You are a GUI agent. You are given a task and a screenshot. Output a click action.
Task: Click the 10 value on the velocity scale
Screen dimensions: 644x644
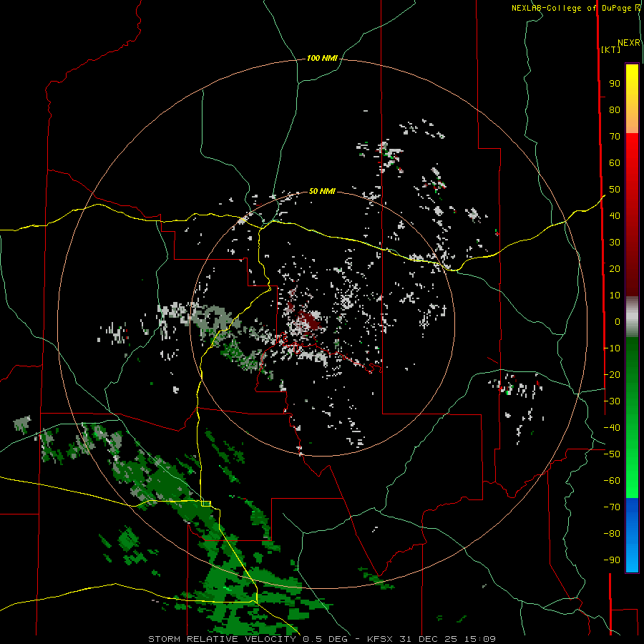pyautogui.click(x=615, y=296)
